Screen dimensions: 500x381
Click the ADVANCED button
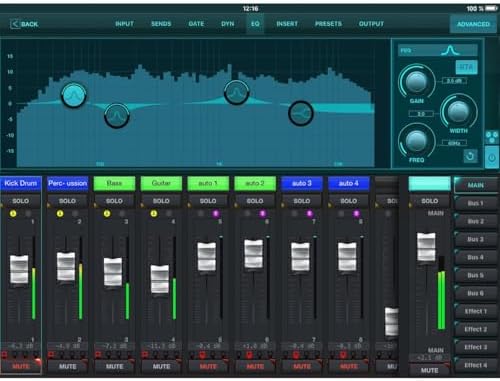click(x=473, y=24)
